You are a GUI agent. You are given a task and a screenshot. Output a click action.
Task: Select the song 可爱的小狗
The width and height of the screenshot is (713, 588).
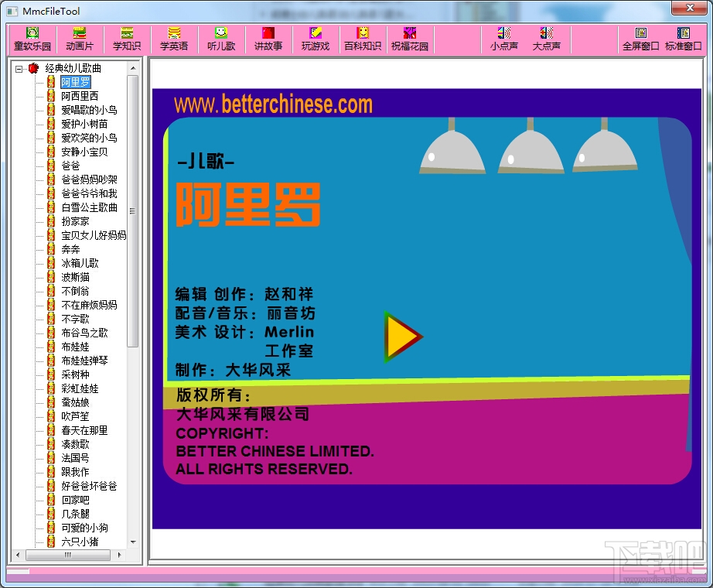coord(84,528)
